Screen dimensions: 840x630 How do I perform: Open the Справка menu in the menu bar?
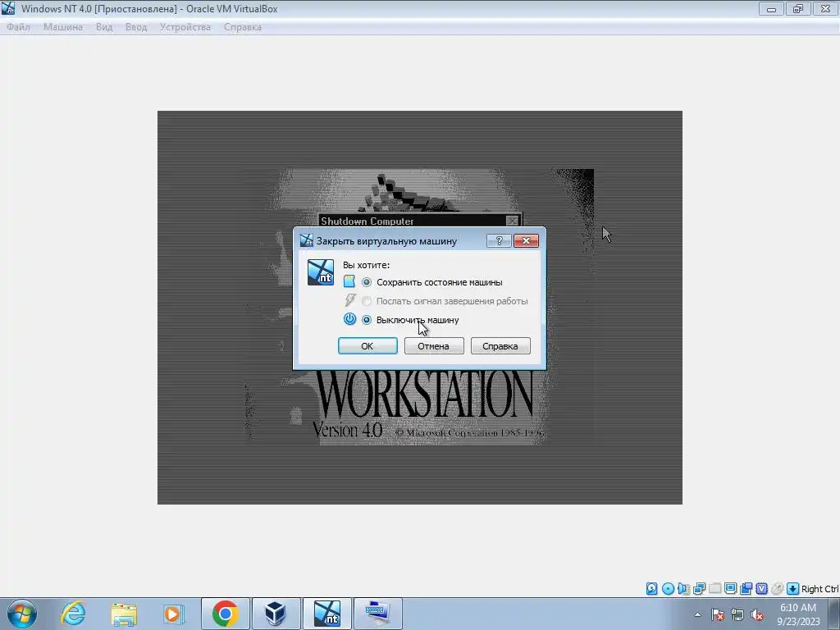click(x=243, y=27)
